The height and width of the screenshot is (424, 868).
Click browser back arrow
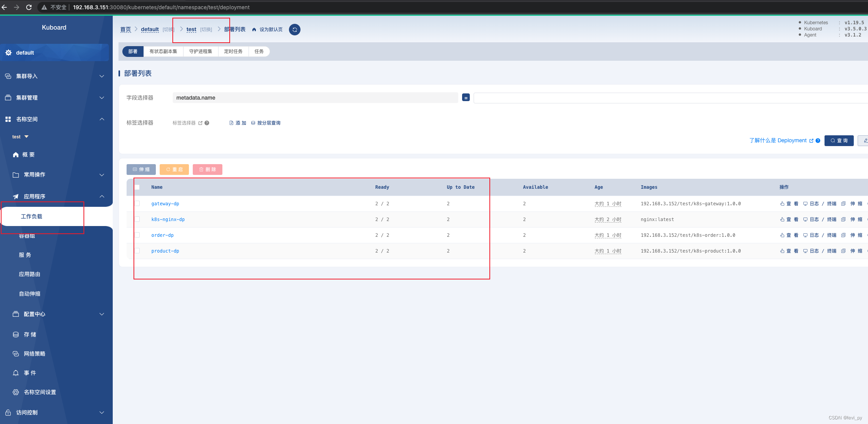pyautogui.click(x=4, y=7)
